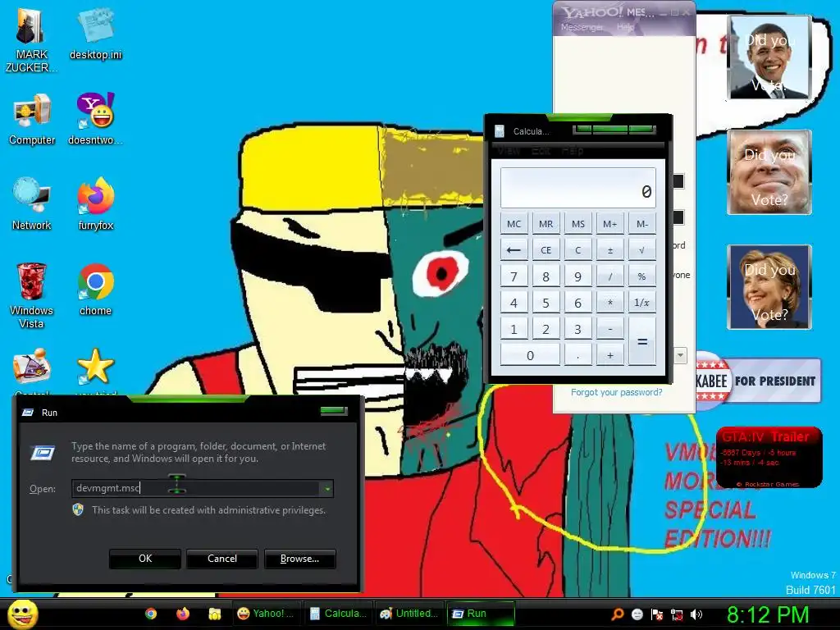Click the calculator equals button
The width and height of the screenshot is (840, 630).
[642, 342]
